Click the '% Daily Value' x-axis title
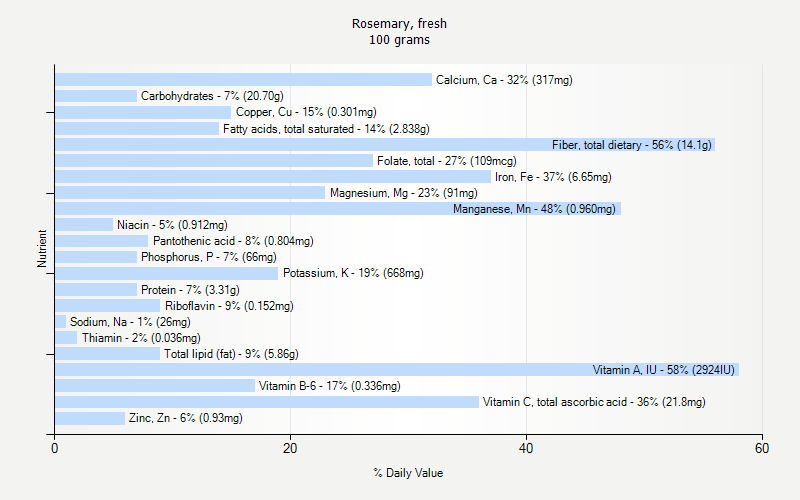Screen dimensions: 800x500 pos(408,473)
